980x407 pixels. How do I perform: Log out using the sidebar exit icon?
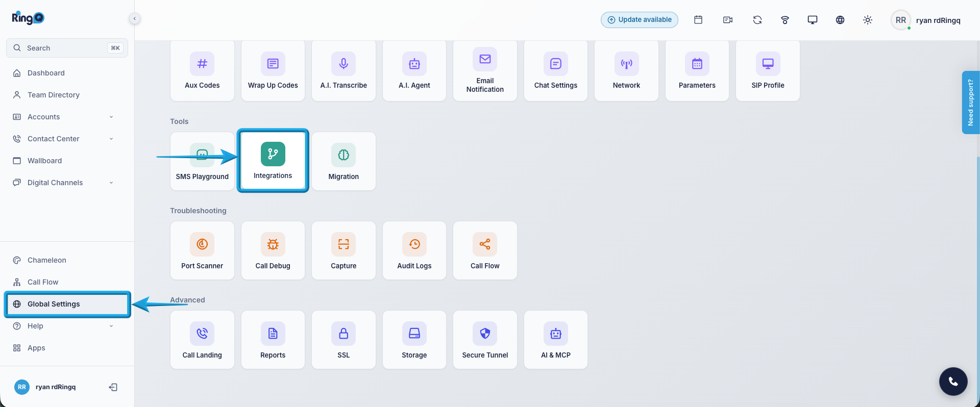pyautogui.click(x=113, y=387)
